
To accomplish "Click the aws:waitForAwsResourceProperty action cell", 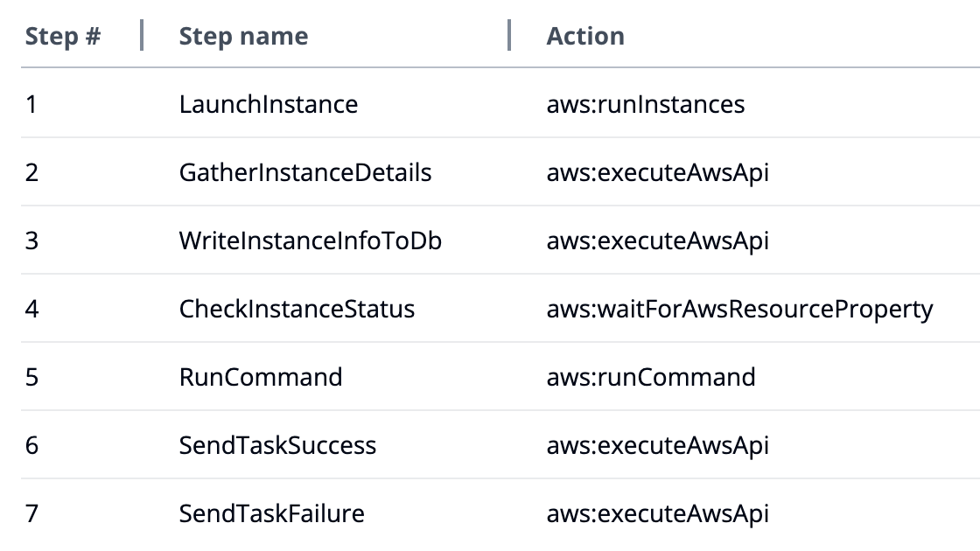I will coord(739,310).
